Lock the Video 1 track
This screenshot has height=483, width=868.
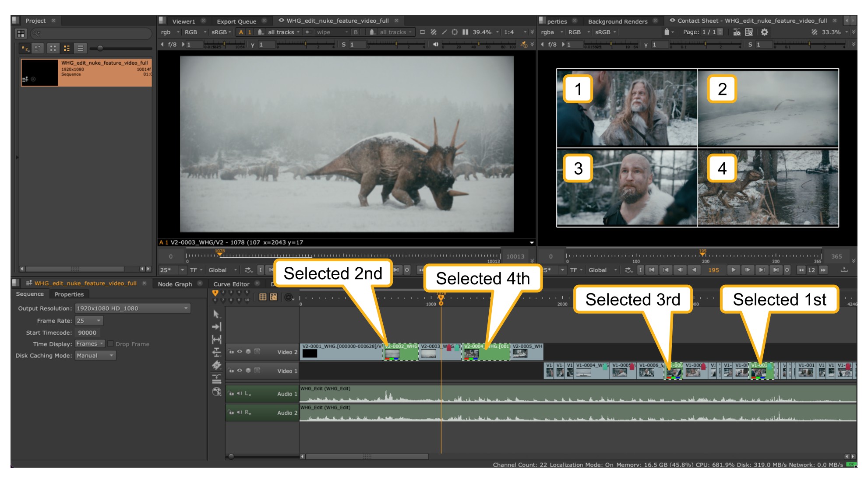pos(231,371)
